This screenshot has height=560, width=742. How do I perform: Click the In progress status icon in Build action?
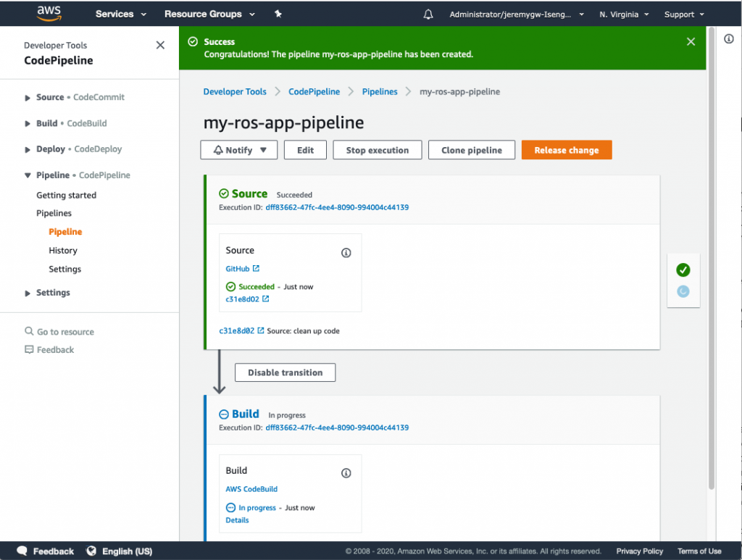230,508
